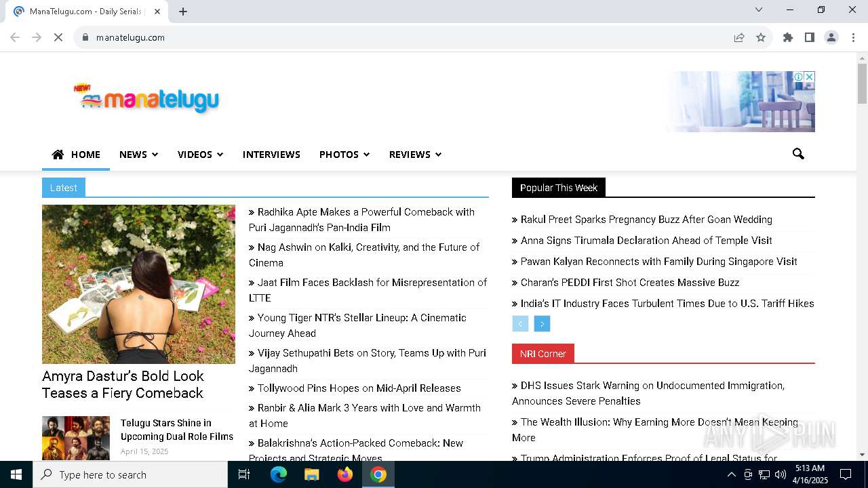Click the page vertical scrollbar thumb
Viewport: 868px width, 488px height.
(x=862, y=83)
